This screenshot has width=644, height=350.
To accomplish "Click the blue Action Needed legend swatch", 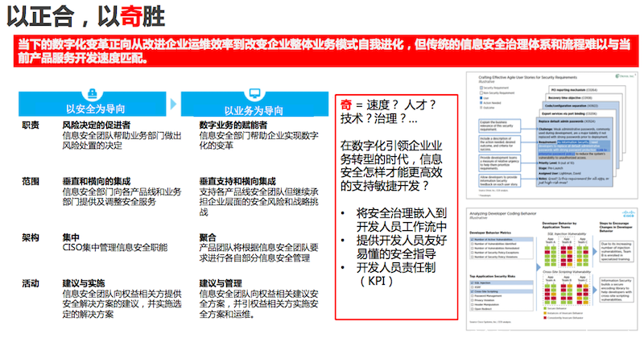I will point(481,102).
